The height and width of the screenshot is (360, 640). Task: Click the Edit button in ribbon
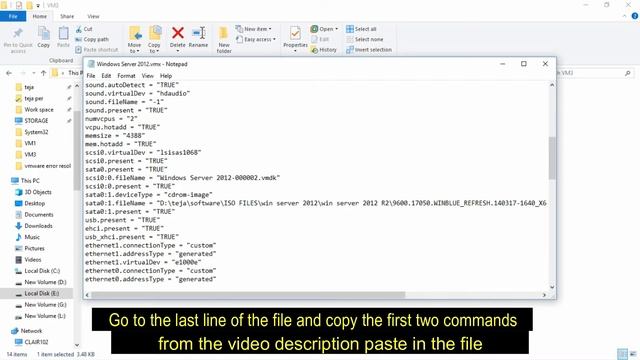coord(320,39)
